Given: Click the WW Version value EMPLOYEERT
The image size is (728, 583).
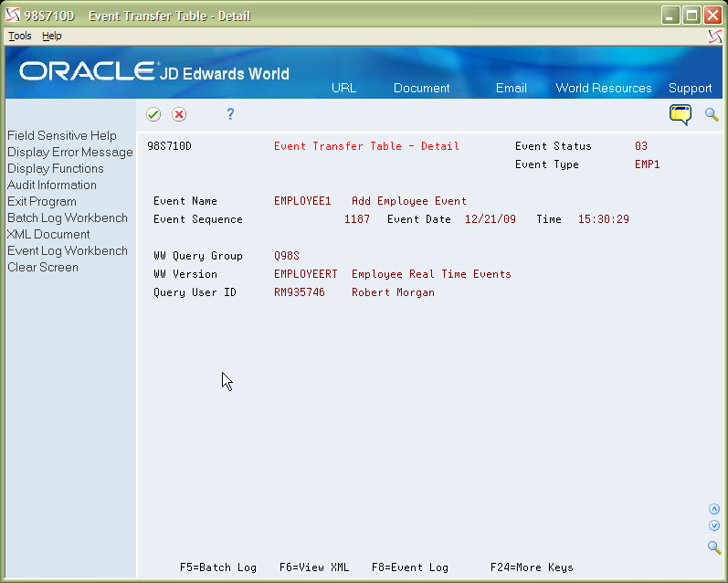Looking at the screenshot, I should pos(305,273).
